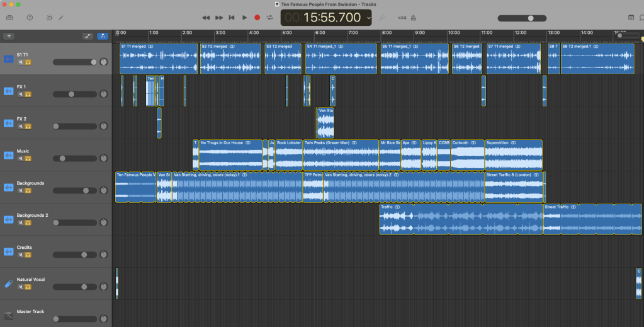Toggle Cycle mode on
Image resolution: width=644 pixels, height=327 pixels.
(x=269, y=18)
